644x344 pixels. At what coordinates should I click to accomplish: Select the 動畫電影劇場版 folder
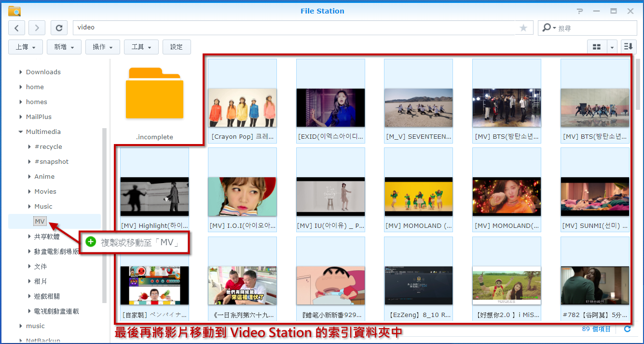click(x=56, y=251)
